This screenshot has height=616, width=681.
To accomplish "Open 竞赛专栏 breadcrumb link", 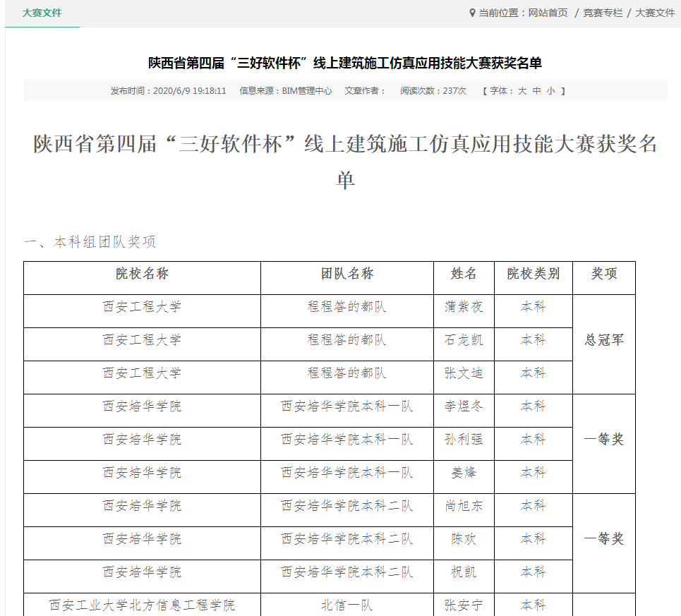I will (x=603, y=13).
